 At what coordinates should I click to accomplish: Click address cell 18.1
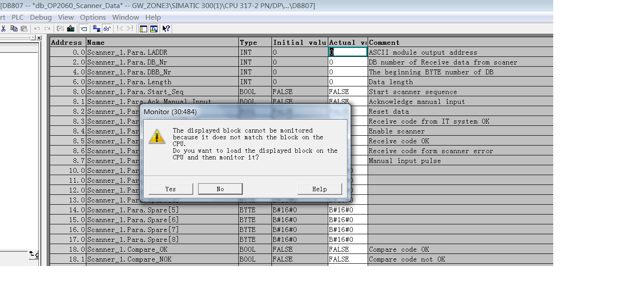[68, 259]
